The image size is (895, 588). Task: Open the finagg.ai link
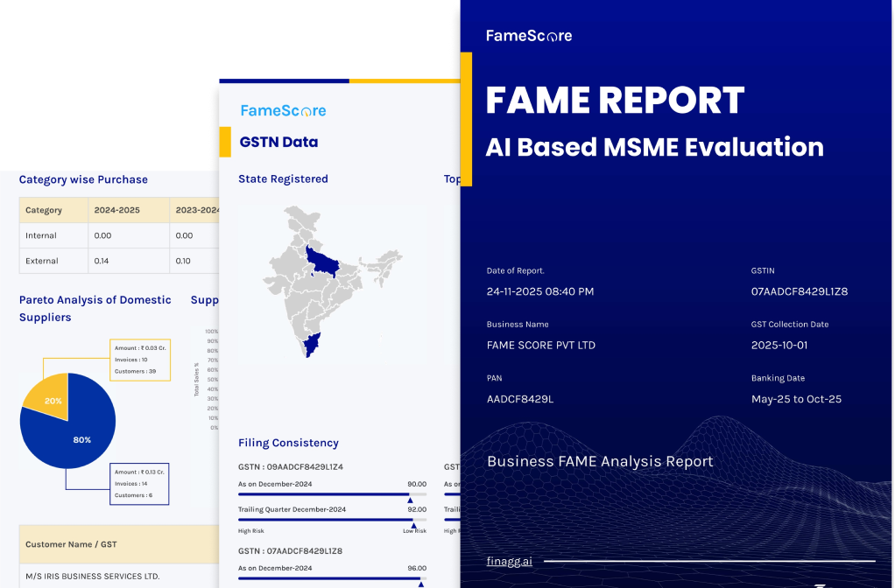[x=509, y=561]
